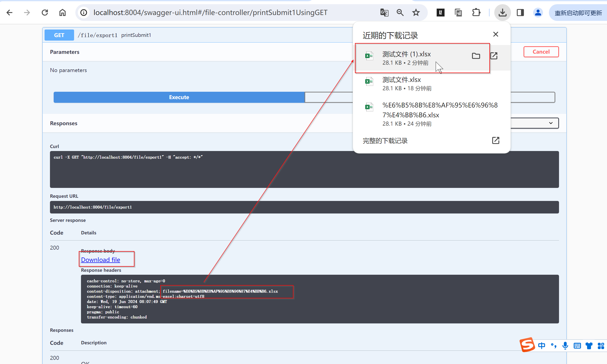Screen dimensions: 607x364
Task: Close the recent downloads popup
Action: pos(496,34)
